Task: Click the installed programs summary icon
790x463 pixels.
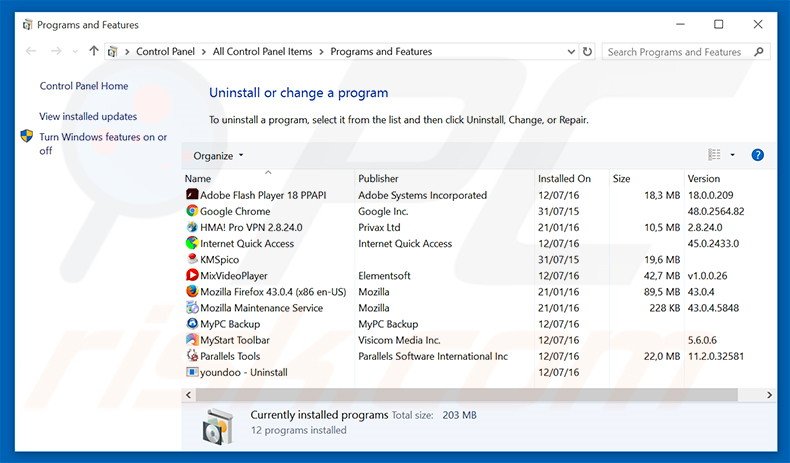Action: (x=218, y=426)
